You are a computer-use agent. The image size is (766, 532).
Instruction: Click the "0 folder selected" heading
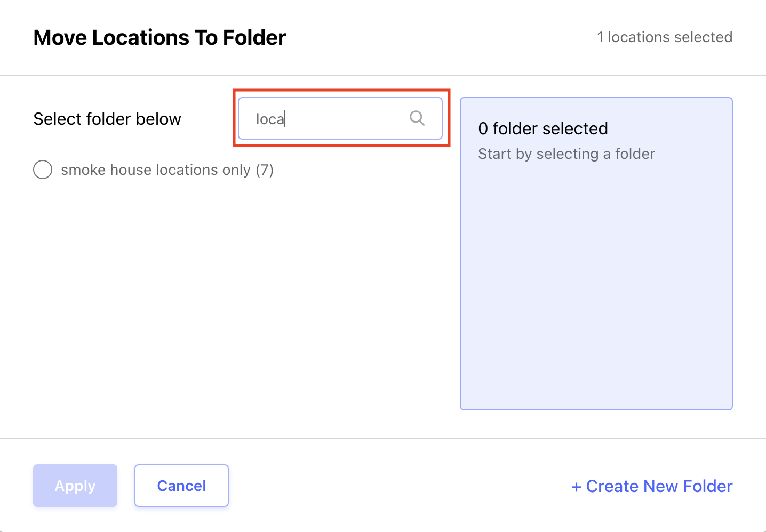pyautogui.click(x=543, y=128)
